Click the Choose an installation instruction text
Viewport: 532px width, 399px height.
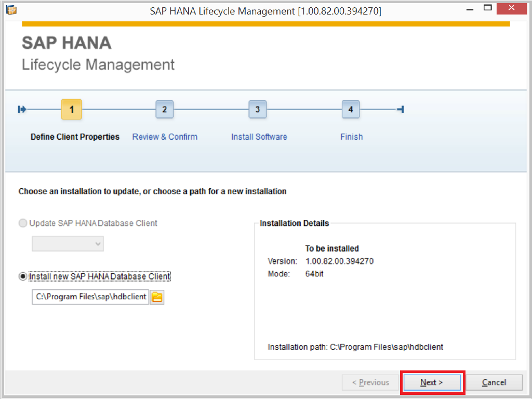(152, 191)
